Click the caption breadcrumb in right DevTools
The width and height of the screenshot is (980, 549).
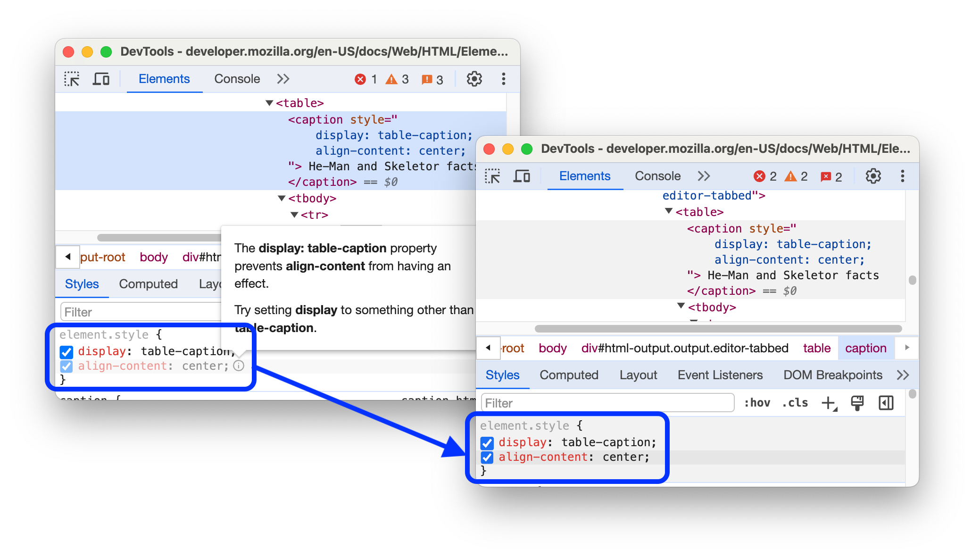pos(868,348)
